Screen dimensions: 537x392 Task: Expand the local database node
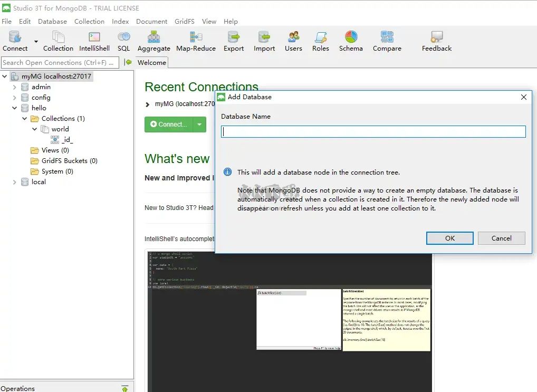[15, 182]
